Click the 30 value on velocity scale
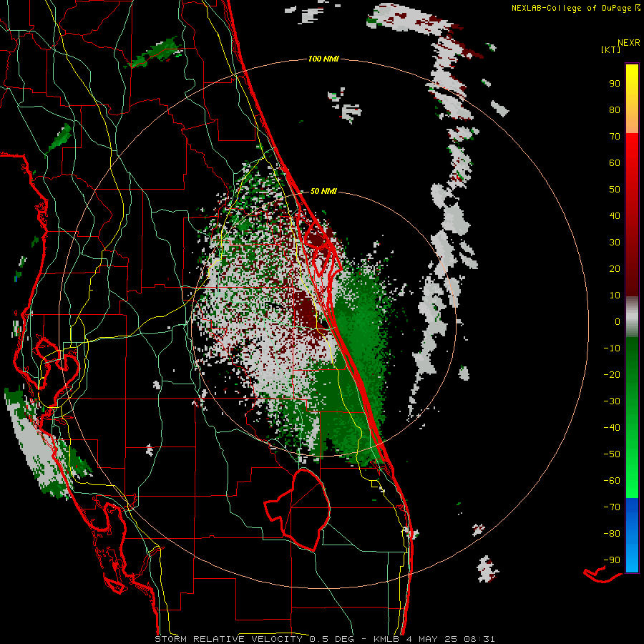This screenshot has height=644, width=644. [x=615, y=243]
